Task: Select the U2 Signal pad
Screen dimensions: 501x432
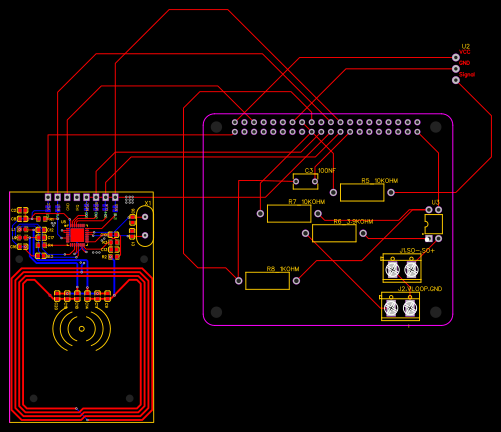Action: click(456, 80)
